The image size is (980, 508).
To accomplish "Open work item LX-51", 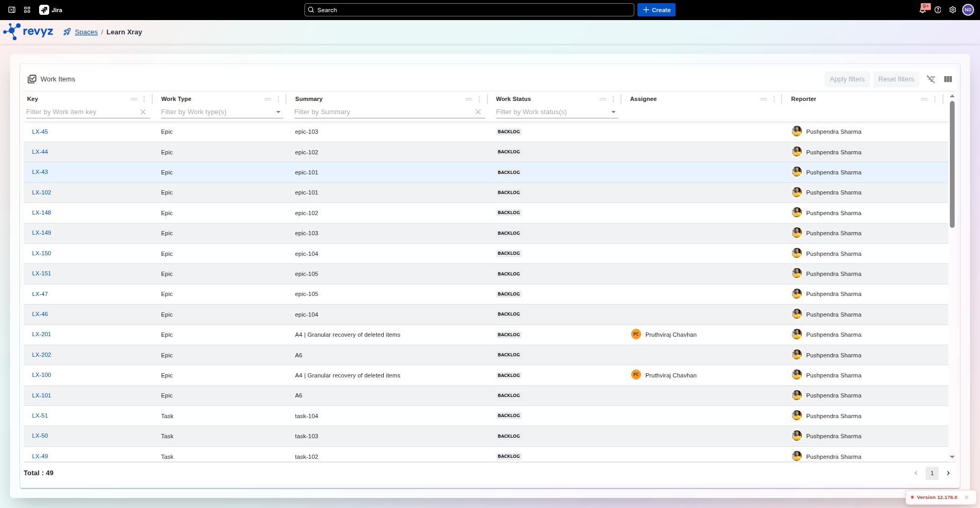I will pyautogui.click(x=40, y=415).
